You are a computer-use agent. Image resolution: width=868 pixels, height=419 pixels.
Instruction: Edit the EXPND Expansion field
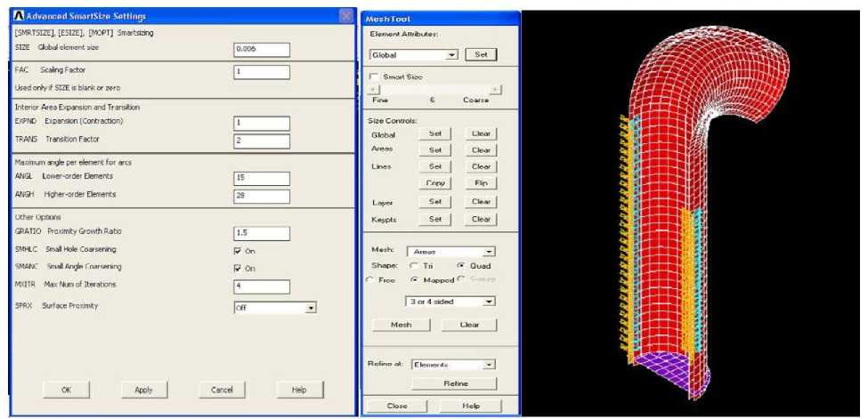coord(262,124)
